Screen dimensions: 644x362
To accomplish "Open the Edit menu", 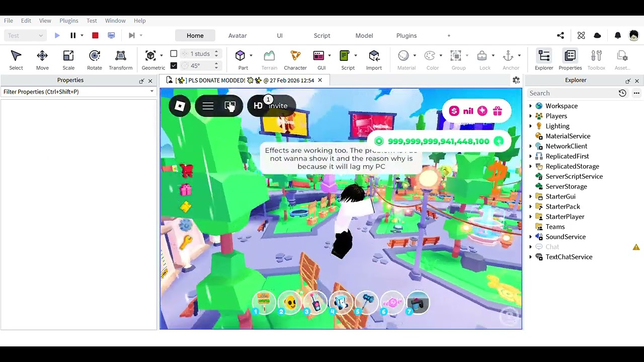I will (26, 21).
